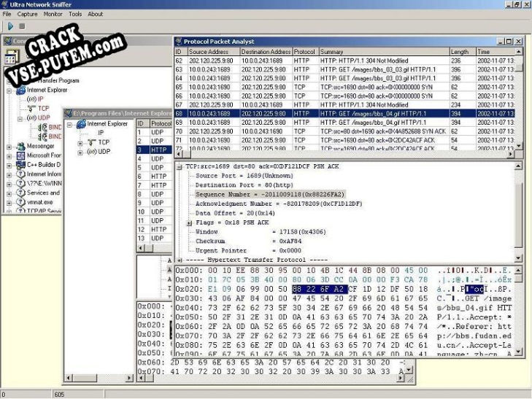This screenshot has width=532, height=399.
Task: Click the C++ Builder D icon
Action: coord(21,165)
